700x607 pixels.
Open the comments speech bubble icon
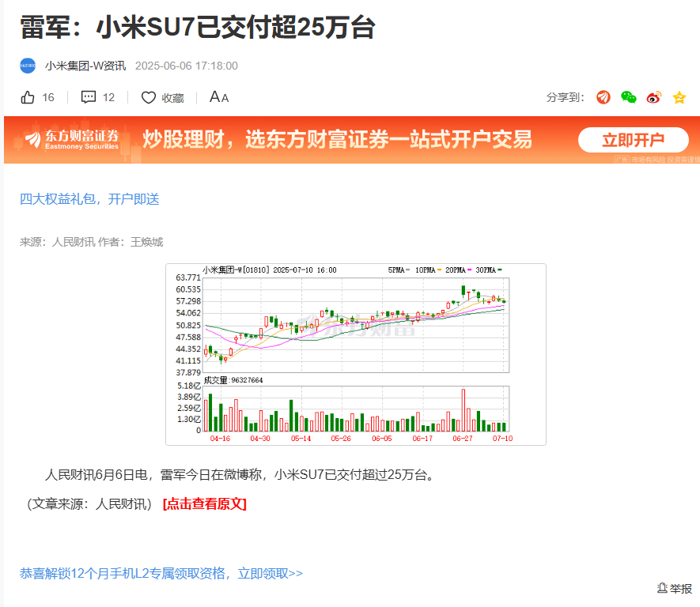[89, 96]
